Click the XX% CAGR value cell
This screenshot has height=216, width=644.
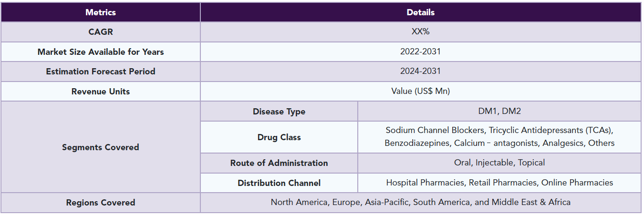point(421,32)
